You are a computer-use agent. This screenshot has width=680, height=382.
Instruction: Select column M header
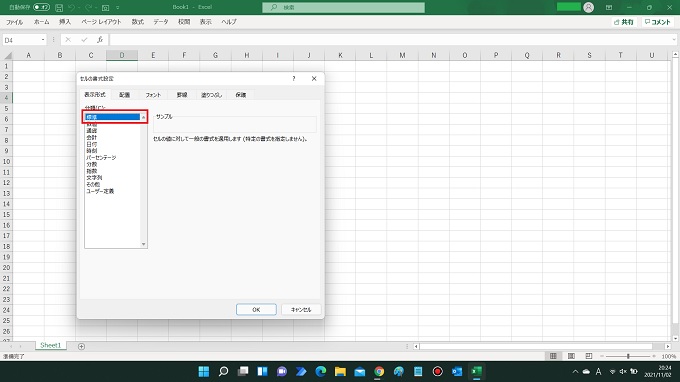pyautogui.click(x=402, y=55)
